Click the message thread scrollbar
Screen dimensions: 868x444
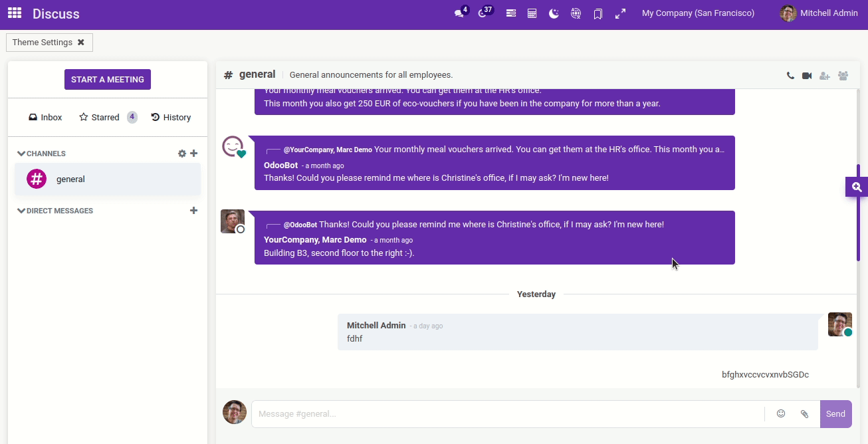[x=859, y=213]
